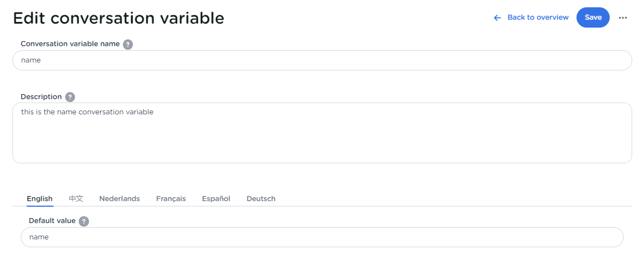Screen dimensions: 644x258
Task: Click the left arrow icon before Back to overview
Action: coord(497,18)
